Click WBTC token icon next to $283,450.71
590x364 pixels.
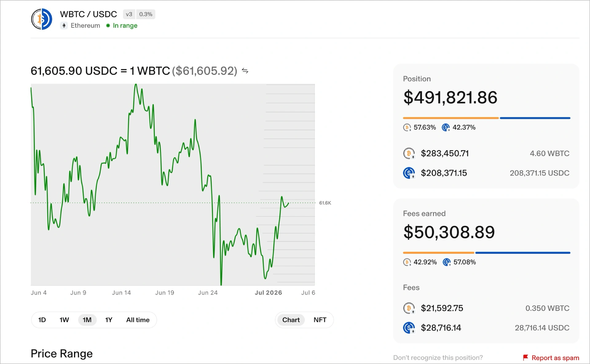tap(409, 153)
